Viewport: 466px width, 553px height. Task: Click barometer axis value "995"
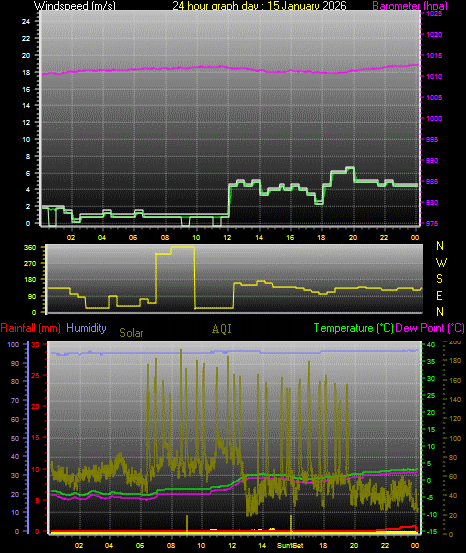(432, 140)
